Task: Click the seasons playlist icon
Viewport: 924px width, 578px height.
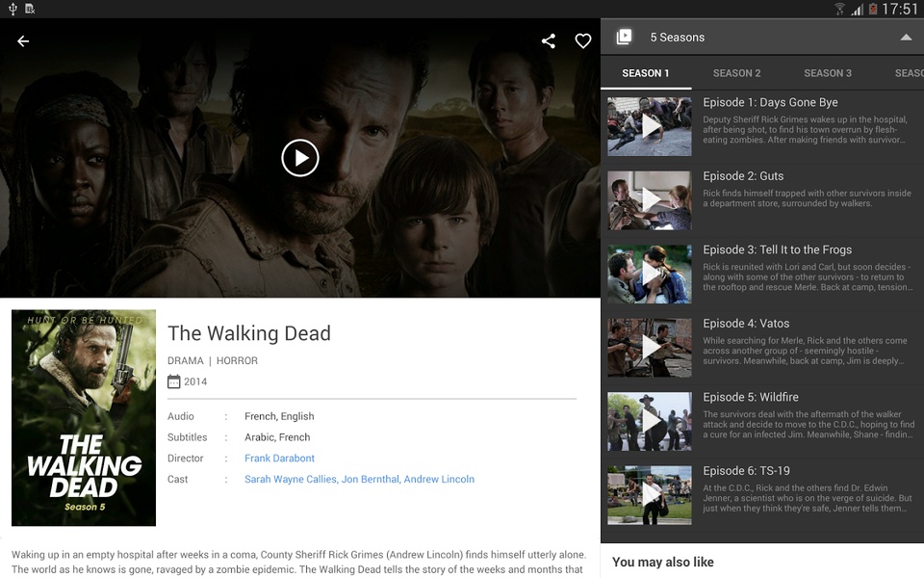Action: [624, 38]
